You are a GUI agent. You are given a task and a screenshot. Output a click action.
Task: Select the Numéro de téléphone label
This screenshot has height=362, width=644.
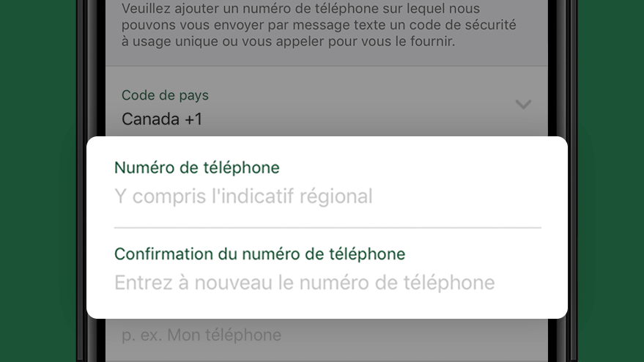click(x=197, y=168)
